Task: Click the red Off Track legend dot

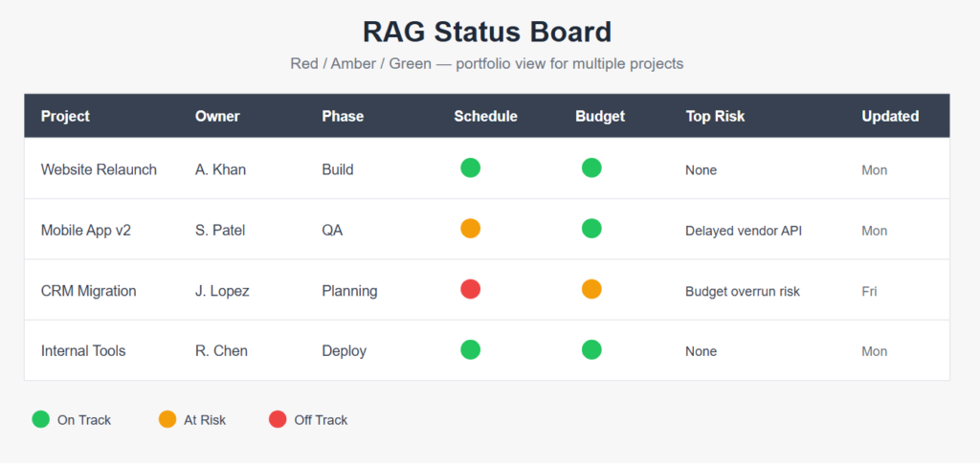Action: pyautogui.click(x=278, y=419)
